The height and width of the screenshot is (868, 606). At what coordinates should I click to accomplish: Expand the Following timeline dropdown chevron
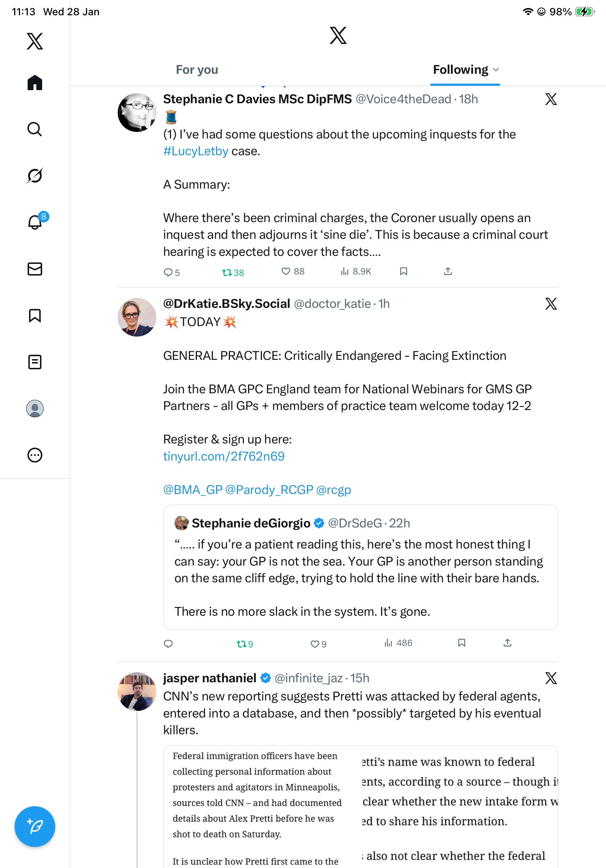[x=496, y=70]
